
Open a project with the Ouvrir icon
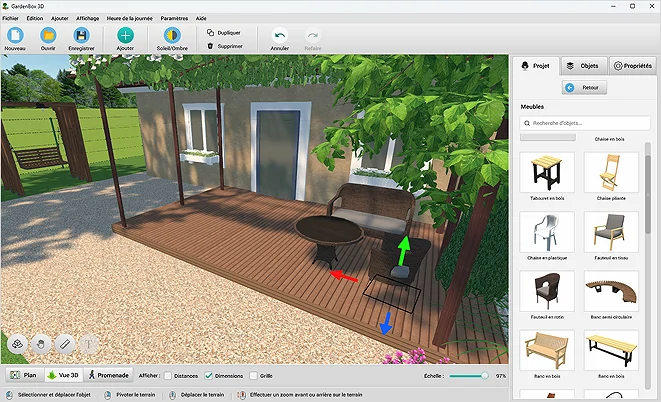click(48, 35)
